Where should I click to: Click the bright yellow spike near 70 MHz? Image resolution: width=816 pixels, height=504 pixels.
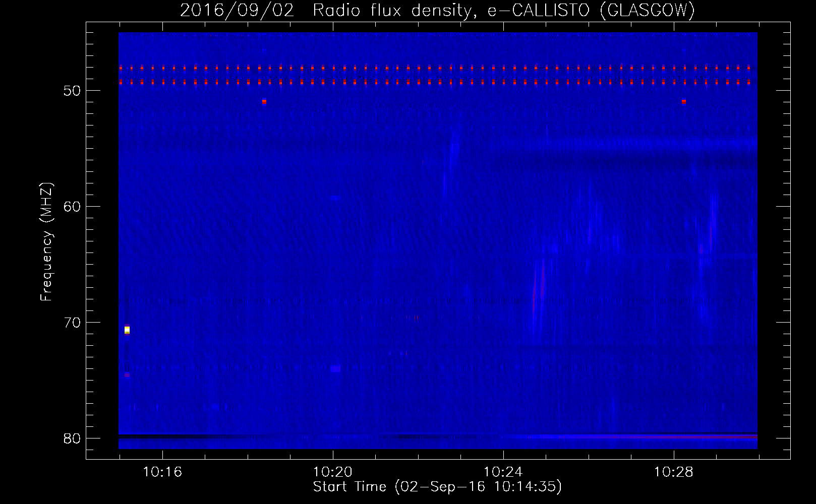pyautogui.click(x=127, y=330)
